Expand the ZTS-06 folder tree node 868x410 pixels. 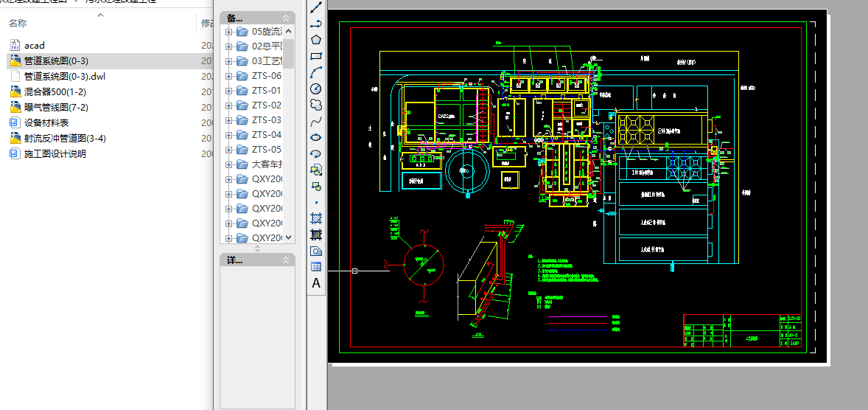pos(228,76)
